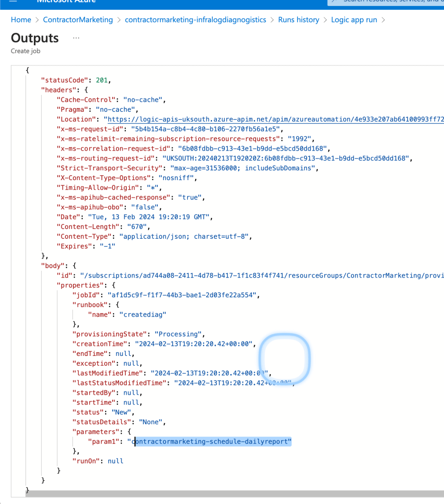Click the "headers" key line
This screenshot has height=504, width=444.
pyautogui.click(x=64, y=90)
